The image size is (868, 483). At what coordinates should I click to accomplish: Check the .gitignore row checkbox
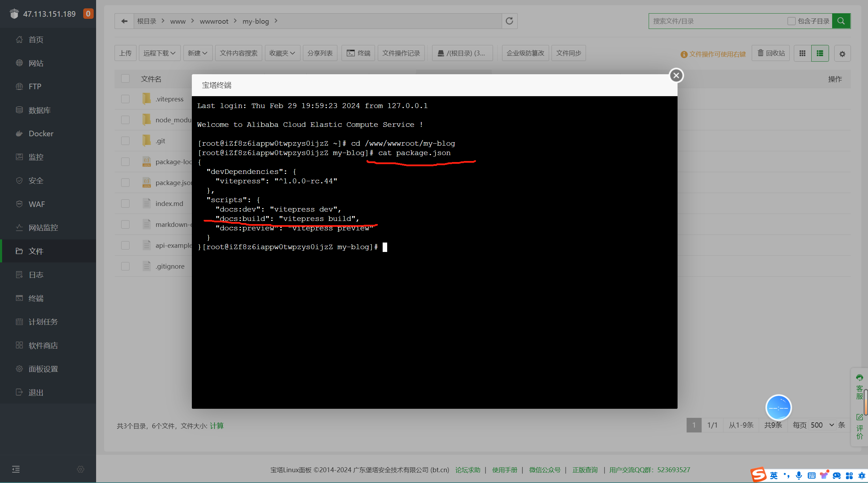tap(125, 266)
